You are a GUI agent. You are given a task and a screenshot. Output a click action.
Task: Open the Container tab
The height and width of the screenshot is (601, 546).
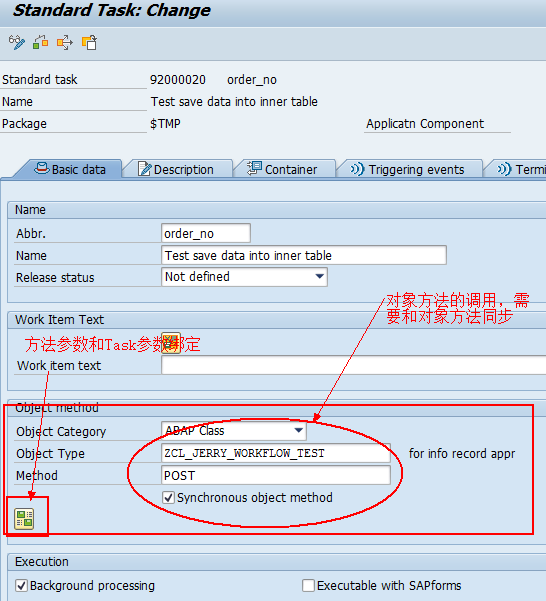[x=285, y=169]
